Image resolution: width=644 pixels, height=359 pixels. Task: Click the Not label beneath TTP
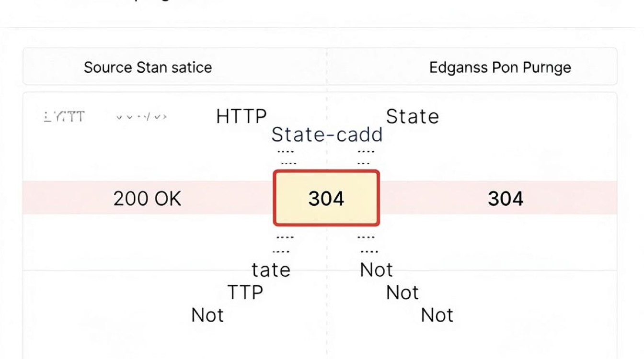207,315
